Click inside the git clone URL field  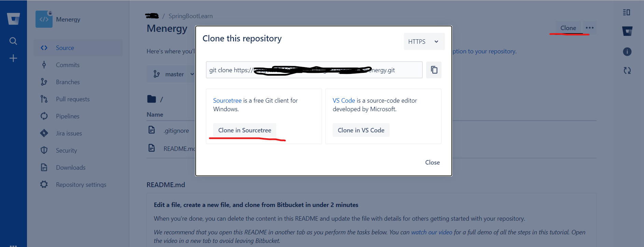coord(314,70)
